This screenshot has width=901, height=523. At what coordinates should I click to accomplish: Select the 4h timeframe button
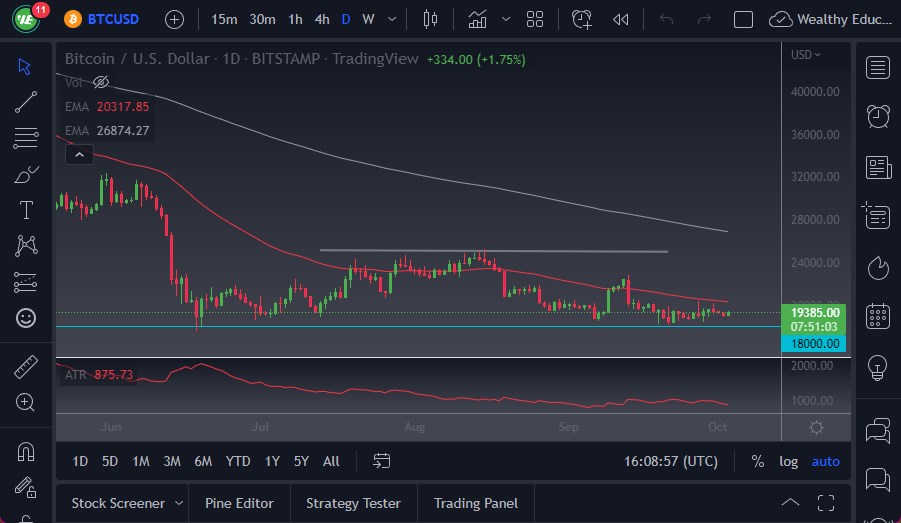click(321, 19)
